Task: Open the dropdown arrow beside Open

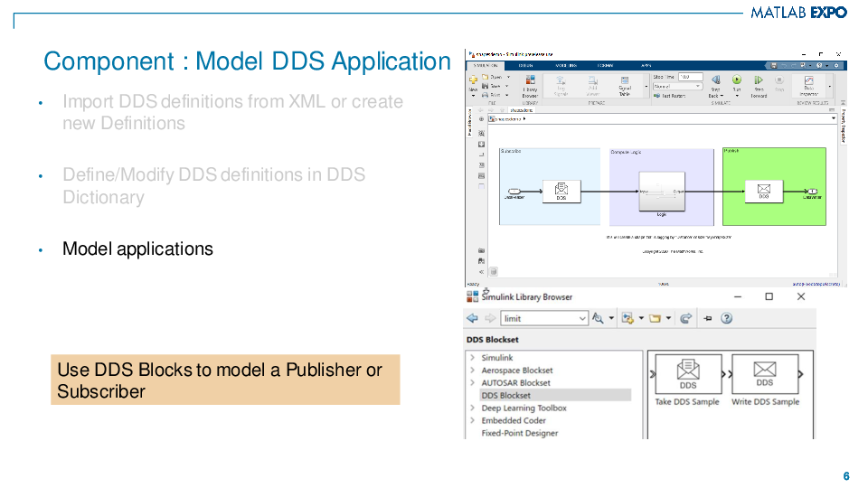Action: point(508,77)
